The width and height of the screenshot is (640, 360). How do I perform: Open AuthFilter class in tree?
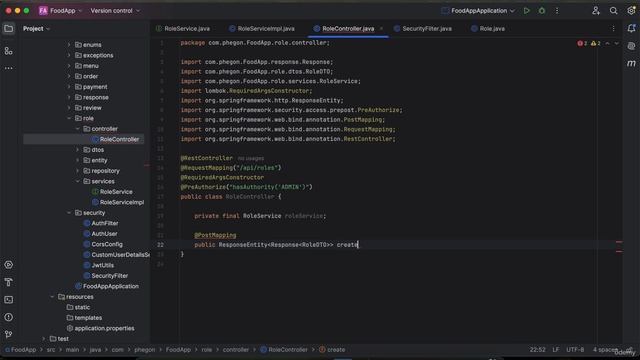point(101,223)
